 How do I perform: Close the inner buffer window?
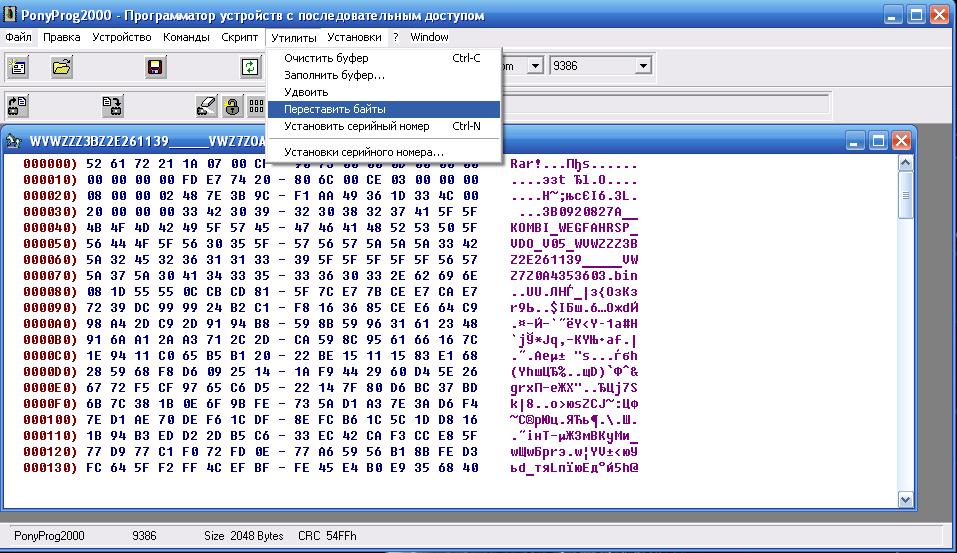coord(901,142)
